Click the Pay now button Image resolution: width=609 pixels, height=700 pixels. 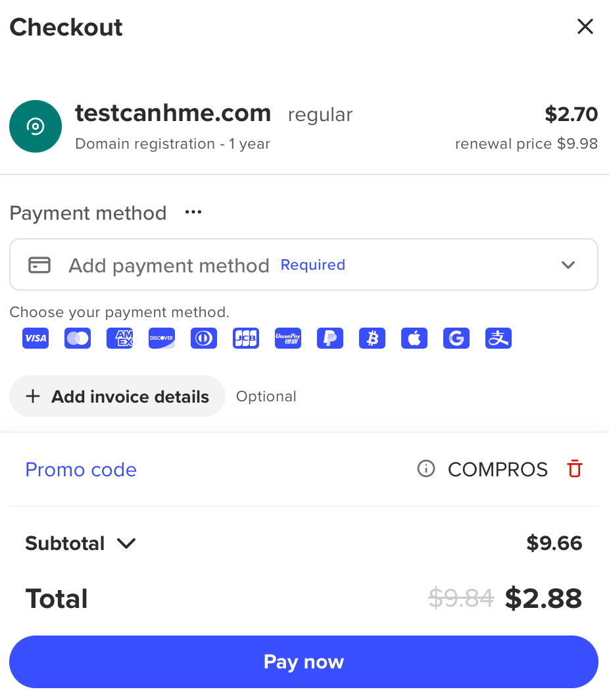[304, 662]
